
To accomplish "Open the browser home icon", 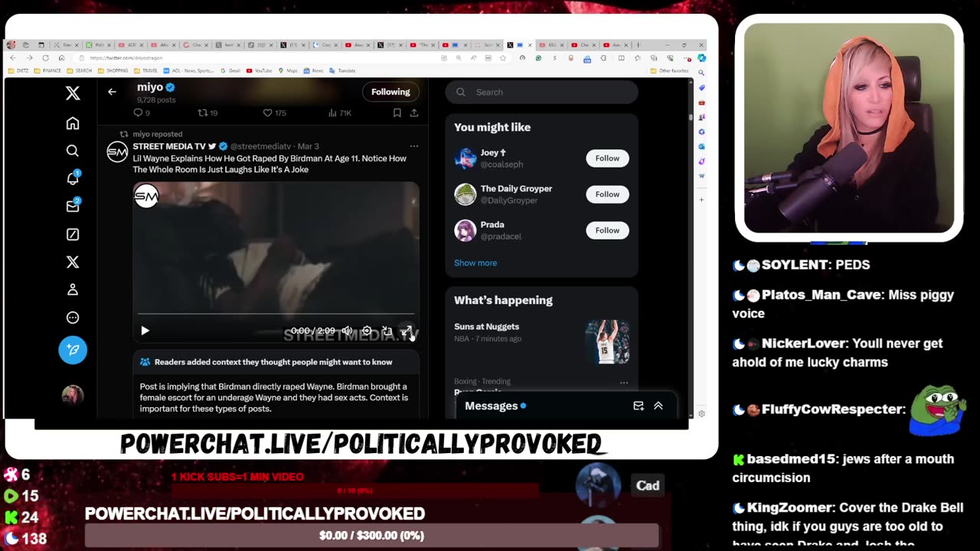I will [x=61, y=58].
